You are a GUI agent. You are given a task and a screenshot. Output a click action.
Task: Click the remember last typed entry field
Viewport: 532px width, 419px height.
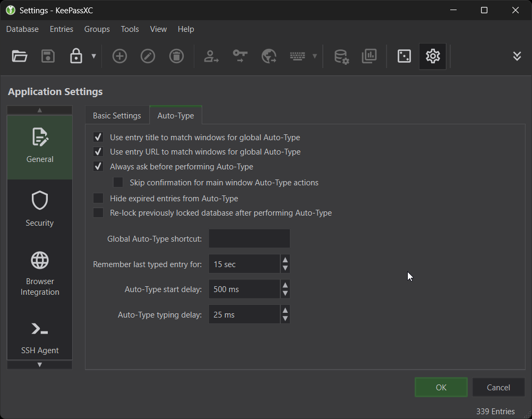coord(244,264)
